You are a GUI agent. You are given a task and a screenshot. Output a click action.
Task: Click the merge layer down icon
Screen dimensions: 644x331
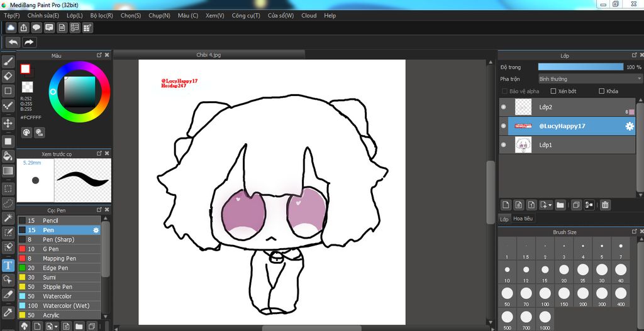[x=589, y=205]
